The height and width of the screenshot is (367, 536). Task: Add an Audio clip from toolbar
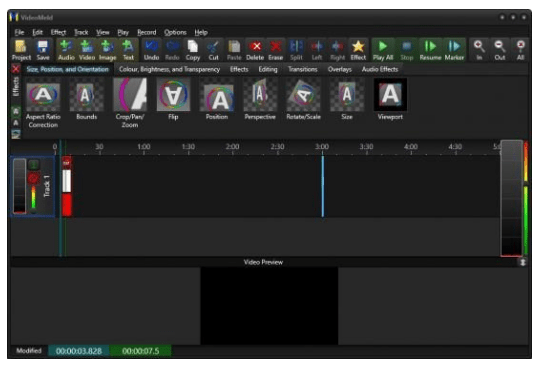(66, 50)
